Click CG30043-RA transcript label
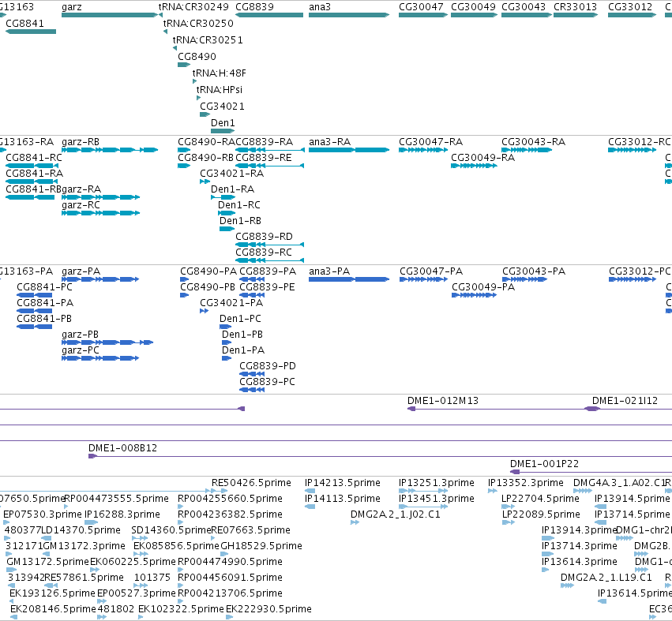The image size is (672, 621). pyautogui.click(x=533, y=142)
